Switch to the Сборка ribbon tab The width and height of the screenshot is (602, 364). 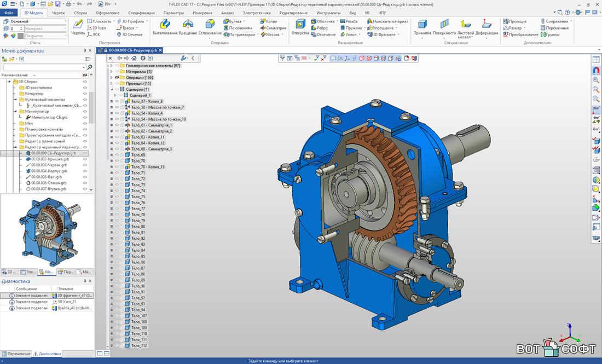[80, 13]
